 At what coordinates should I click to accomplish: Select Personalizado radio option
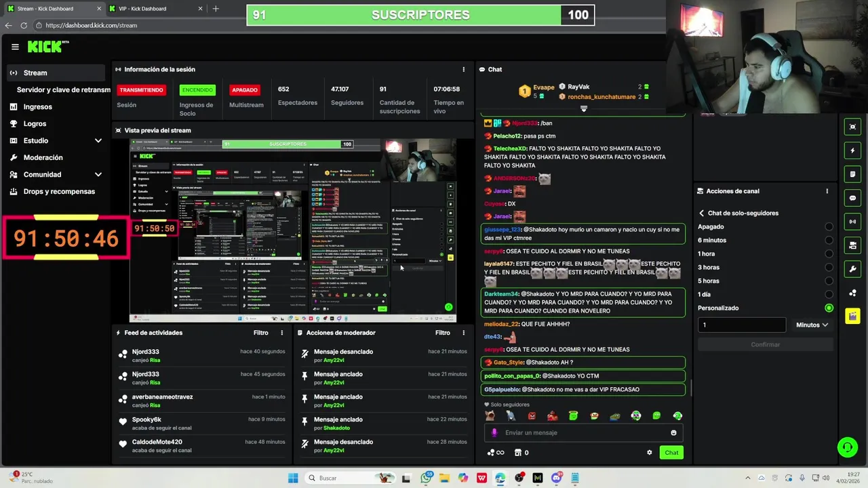click(829, 308)
